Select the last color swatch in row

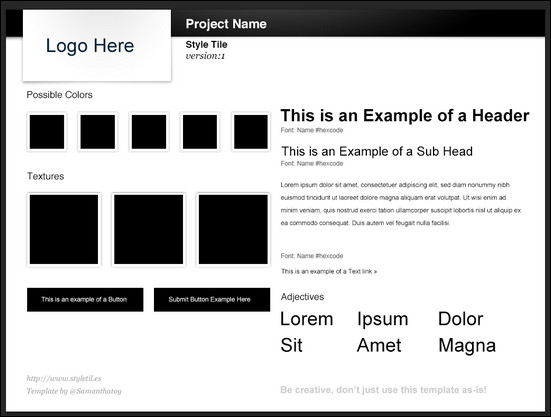point(251,132)
